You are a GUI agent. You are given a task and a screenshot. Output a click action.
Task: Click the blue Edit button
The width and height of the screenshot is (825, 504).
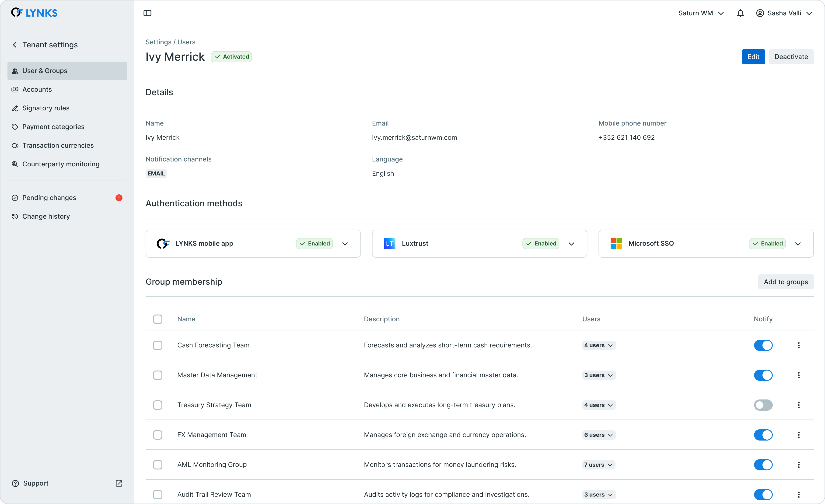point(753,57)
